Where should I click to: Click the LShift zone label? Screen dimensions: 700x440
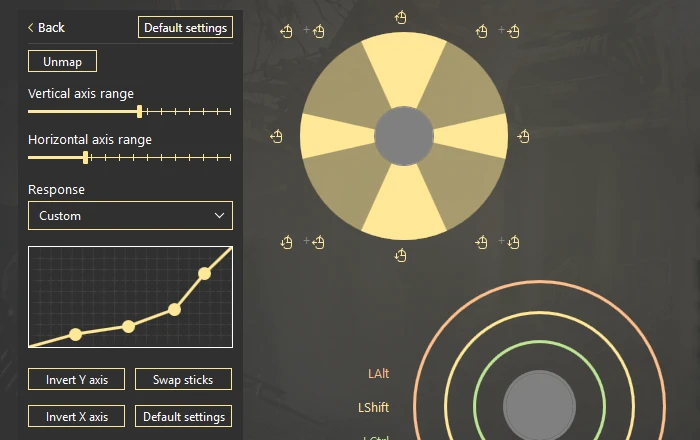(x=373, y=407)
